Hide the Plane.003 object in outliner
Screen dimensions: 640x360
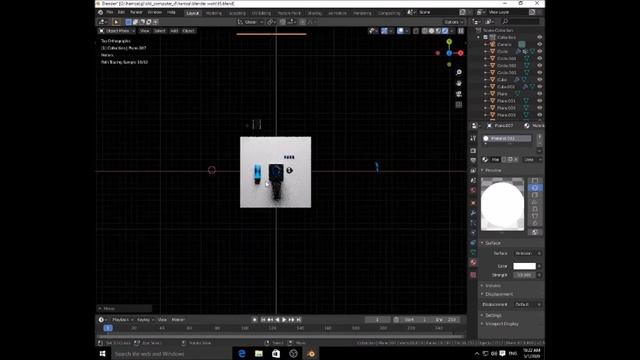click(540, 115)
